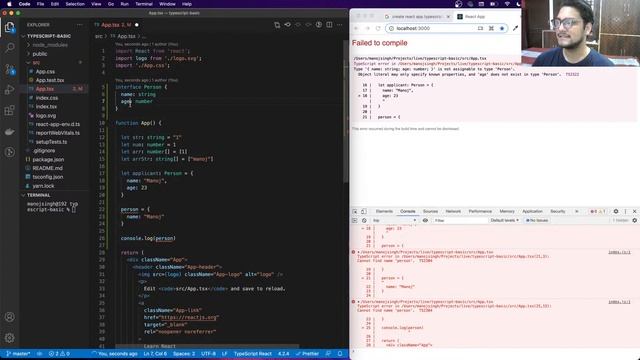Click the No Issues button
This screenshot has height=360, width=640.
pyautogui.click(x=537, y=220)
